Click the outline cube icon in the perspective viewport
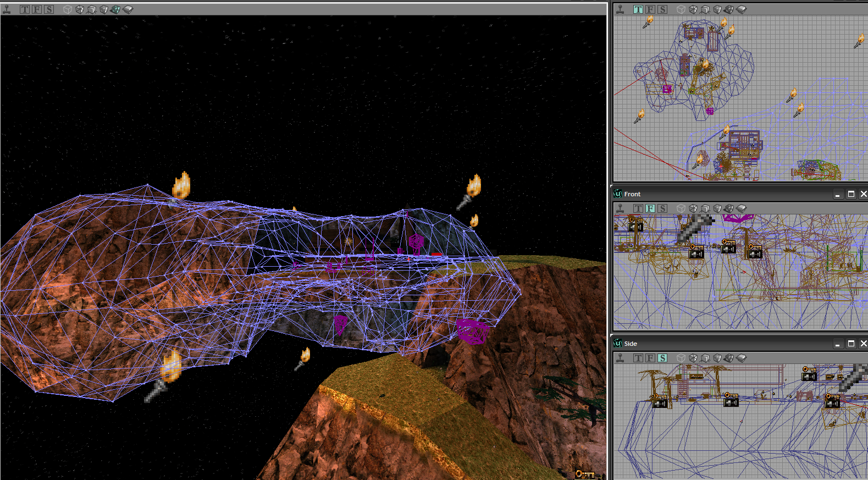 pos(68,9)
